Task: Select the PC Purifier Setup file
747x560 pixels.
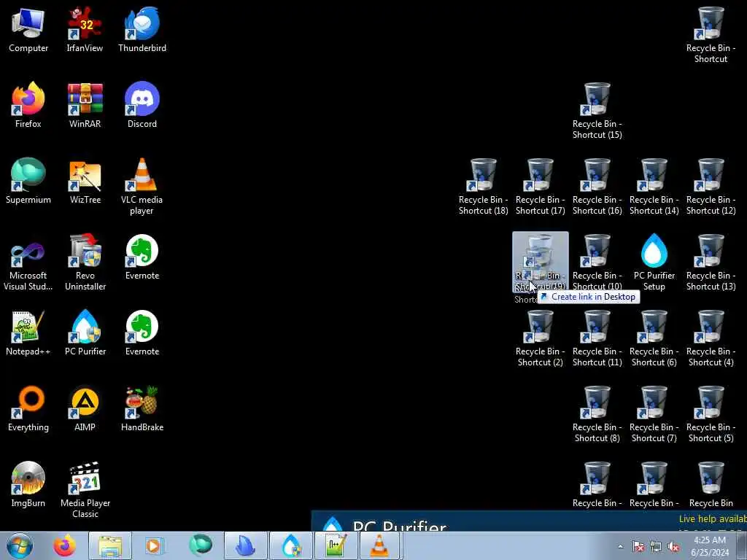Action: (654, 262)
